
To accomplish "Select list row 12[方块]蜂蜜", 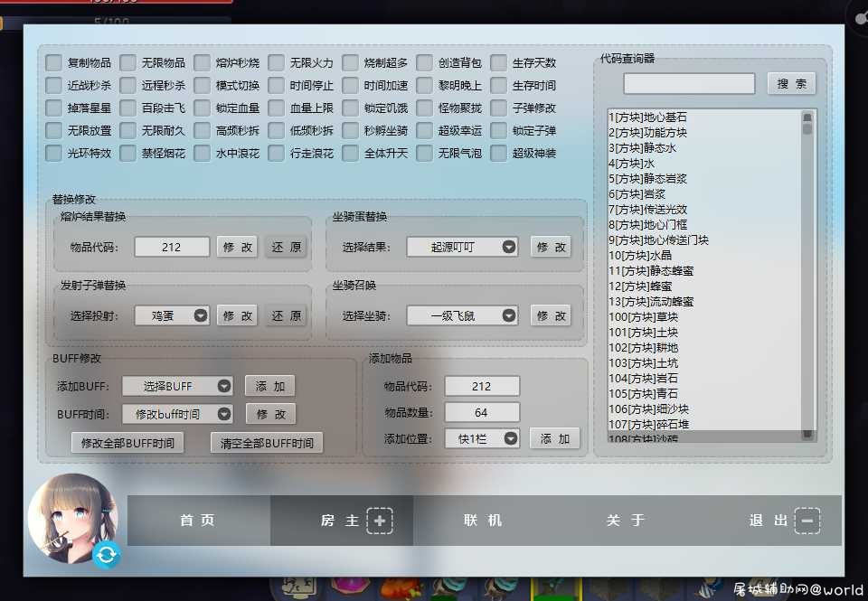I will click(x=704, y=286).
